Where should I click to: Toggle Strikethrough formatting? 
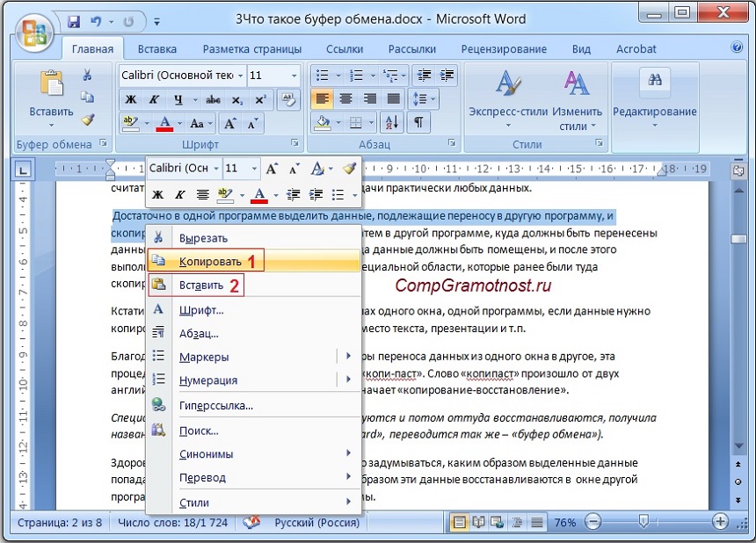pos(213,100)
